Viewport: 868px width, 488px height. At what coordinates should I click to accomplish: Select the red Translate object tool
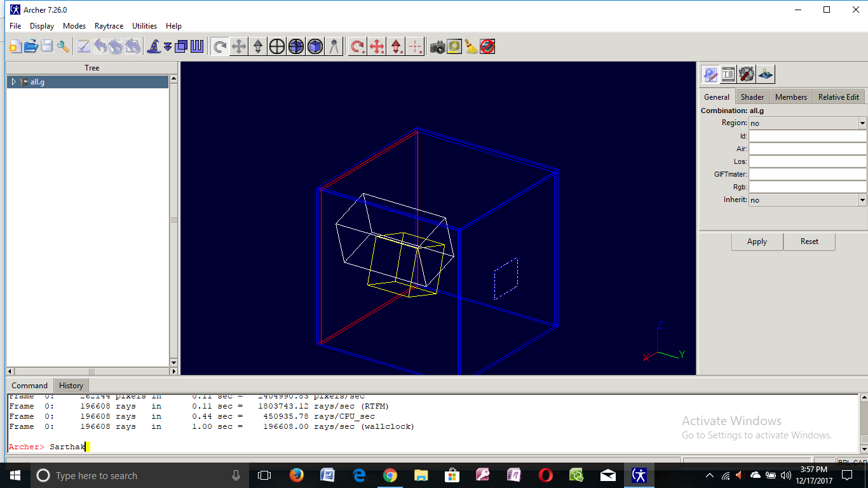point(377,46)
